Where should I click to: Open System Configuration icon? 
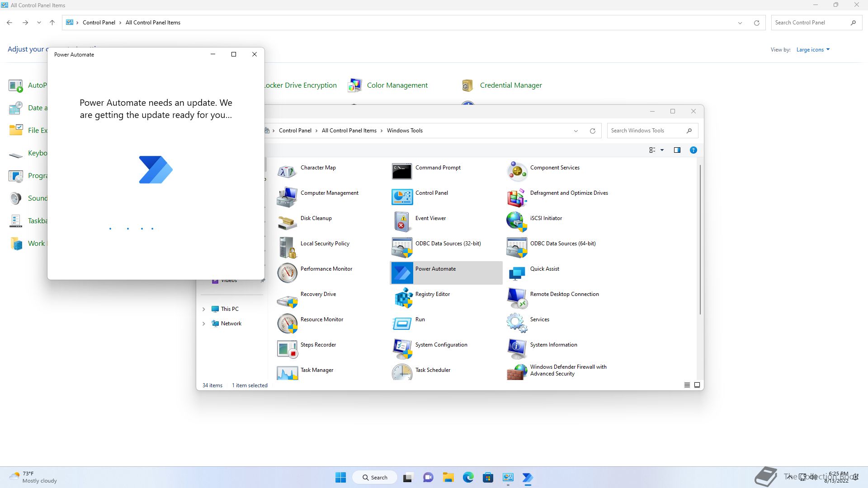402,348
